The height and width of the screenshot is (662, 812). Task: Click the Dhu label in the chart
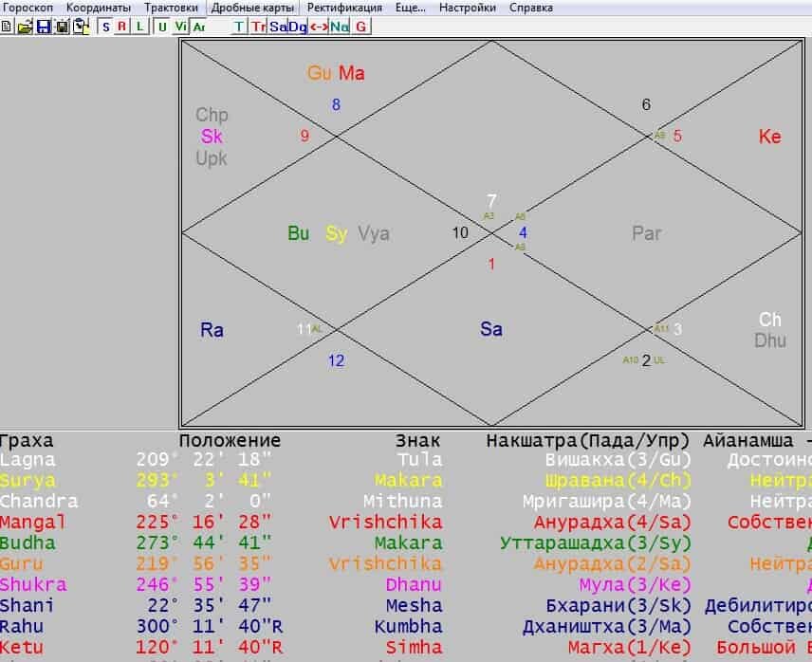770,340
